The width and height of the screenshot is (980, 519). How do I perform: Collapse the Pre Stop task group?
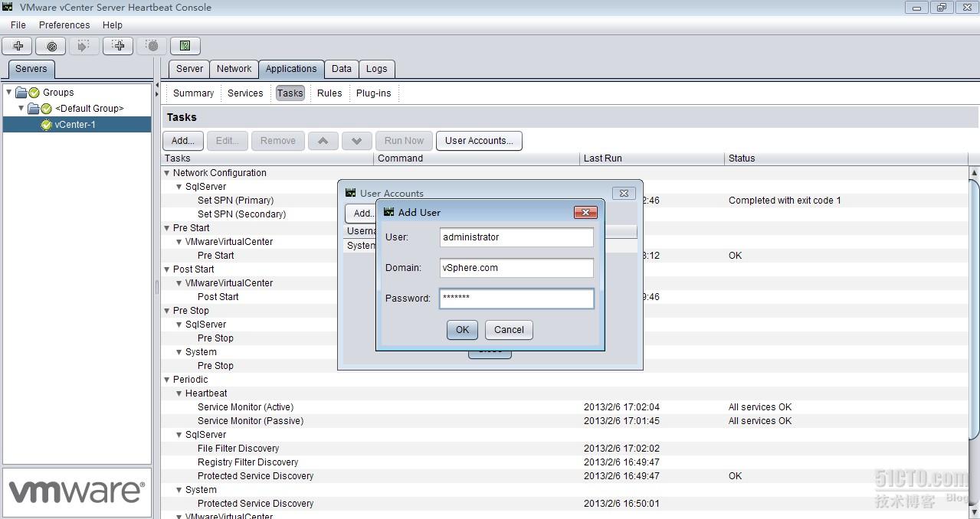pos(166,311)
